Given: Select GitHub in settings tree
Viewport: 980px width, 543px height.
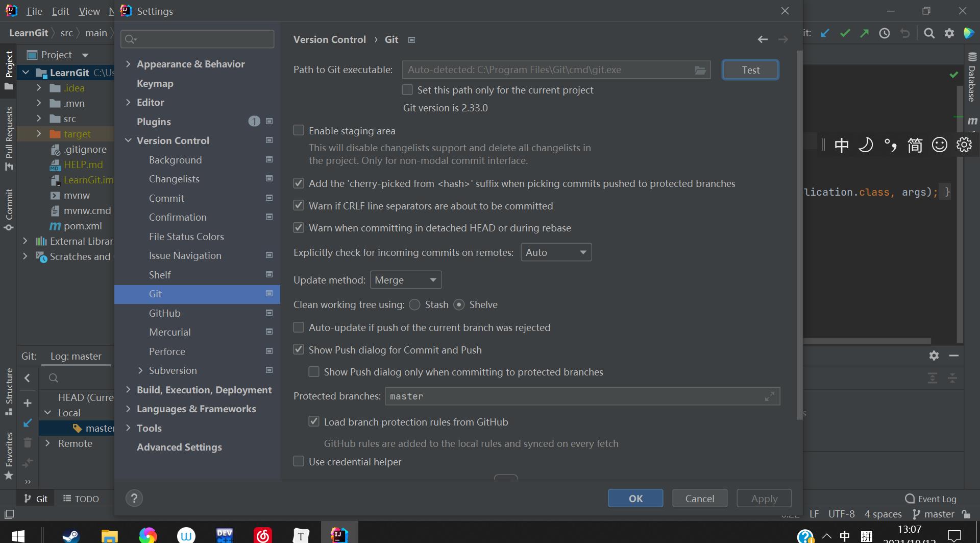Looking at the screenshot, I should click(x=197, y=313).
